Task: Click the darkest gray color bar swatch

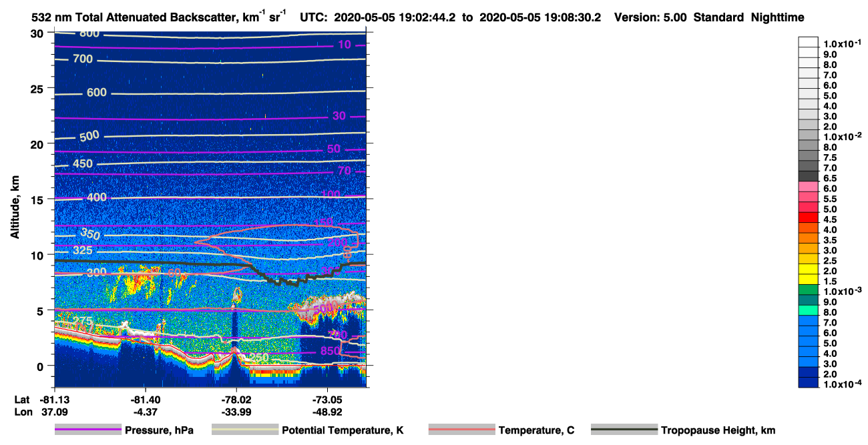Action: pos(808,176)
